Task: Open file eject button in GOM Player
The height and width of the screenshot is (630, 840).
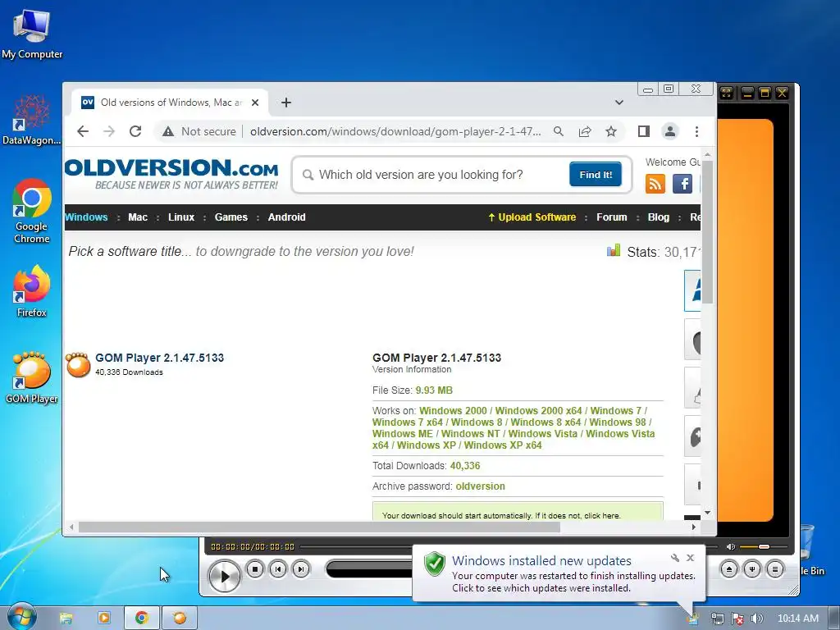Action: (x=729, y=569)
